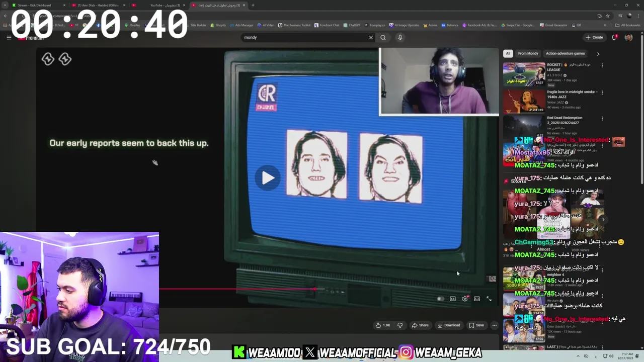
Task: Open 'The Business Toolkit' bookmark
Action: 295,25
